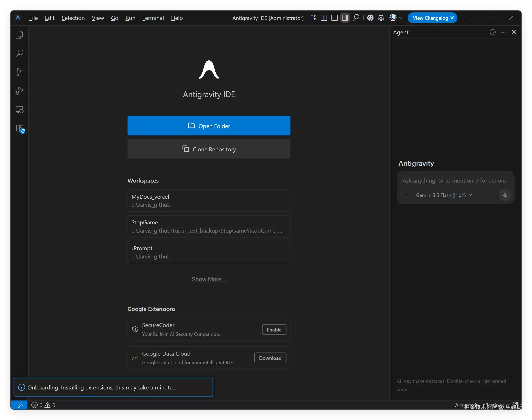Open the Run menu
Screen dimensions: 532x420
point(130,18)
